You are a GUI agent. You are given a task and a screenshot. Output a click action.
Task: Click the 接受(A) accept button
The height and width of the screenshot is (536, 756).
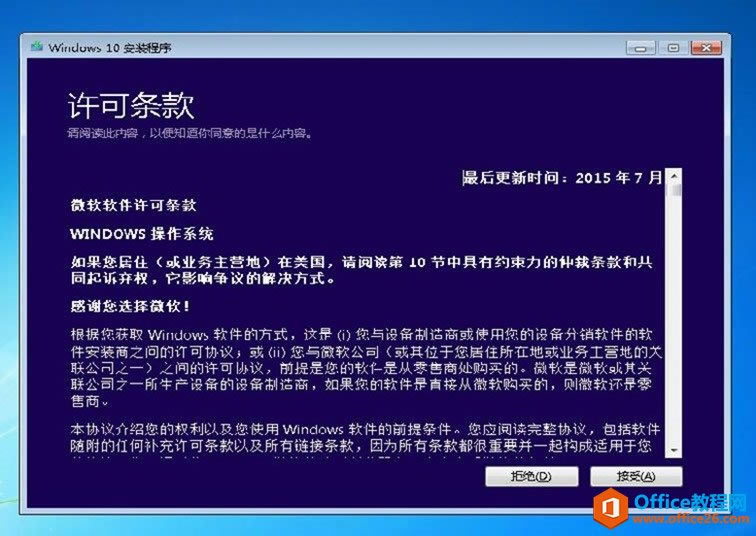[636, 476]
